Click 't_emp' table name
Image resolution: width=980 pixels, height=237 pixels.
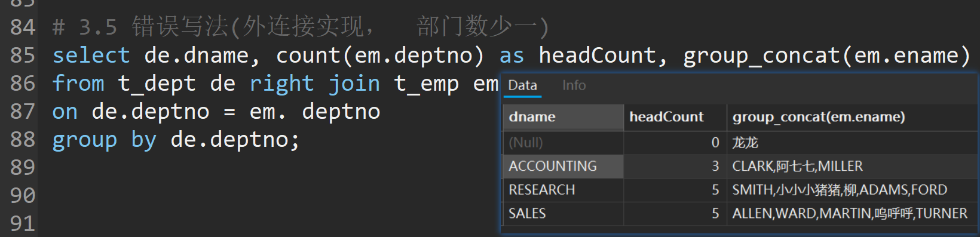pos(426,84)
